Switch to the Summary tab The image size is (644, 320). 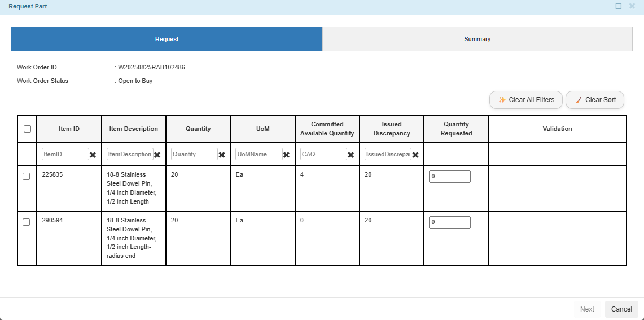pyautogui.click(x=477, y=39)
